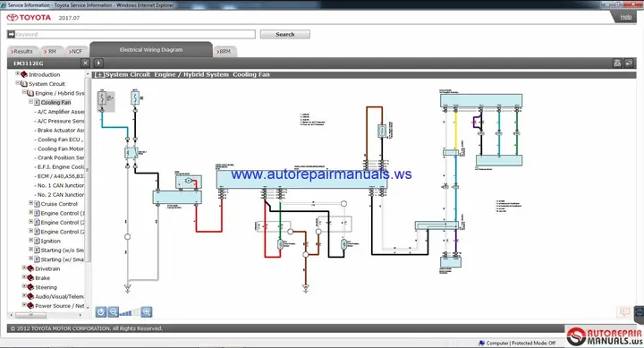Viewport: 644px width, 348px height.
Task: Open 'Crank Position Sen' component entry
Action: (x=61, y=157)
